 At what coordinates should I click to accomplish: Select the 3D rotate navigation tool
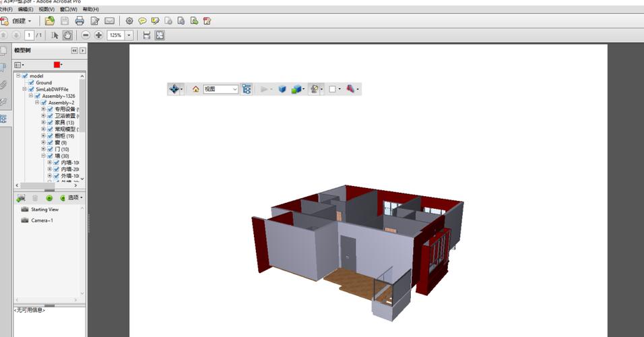pyautogui.click(x=174, y=89)
